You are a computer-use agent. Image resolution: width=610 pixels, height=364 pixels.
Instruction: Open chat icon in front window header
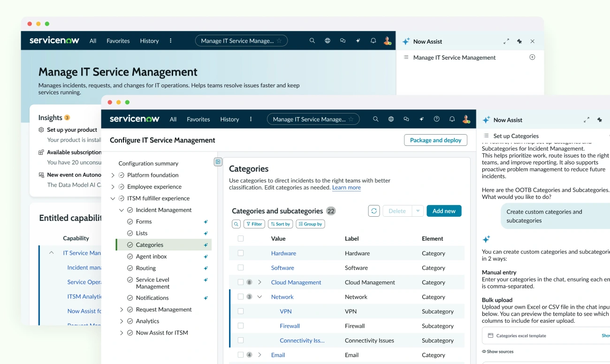406,119
